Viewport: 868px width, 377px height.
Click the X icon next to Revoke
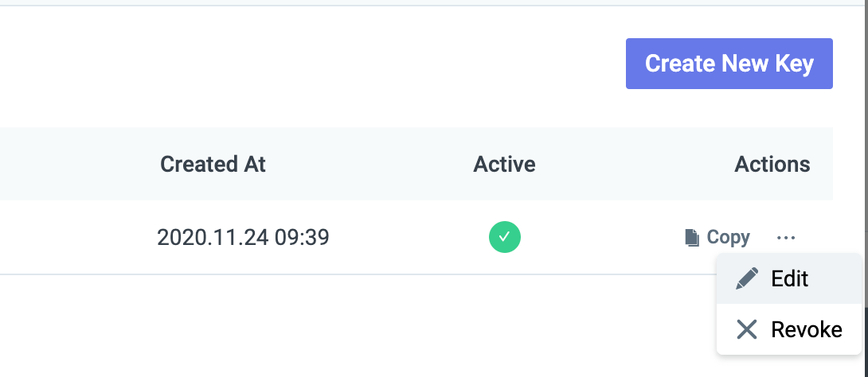[747, 329]
